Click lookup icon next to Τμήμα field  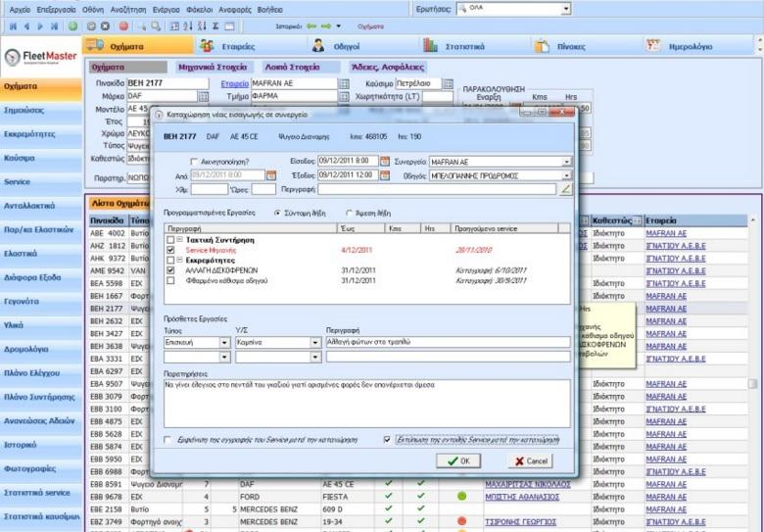[344, 96]
